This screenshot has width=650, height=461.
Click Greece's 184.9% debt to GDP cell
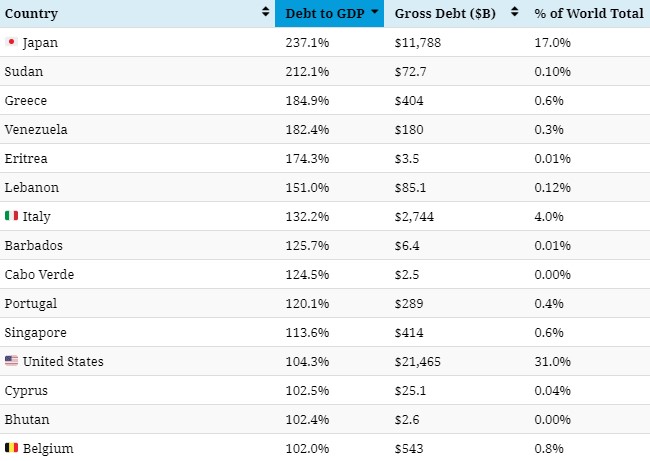[306, 101]
